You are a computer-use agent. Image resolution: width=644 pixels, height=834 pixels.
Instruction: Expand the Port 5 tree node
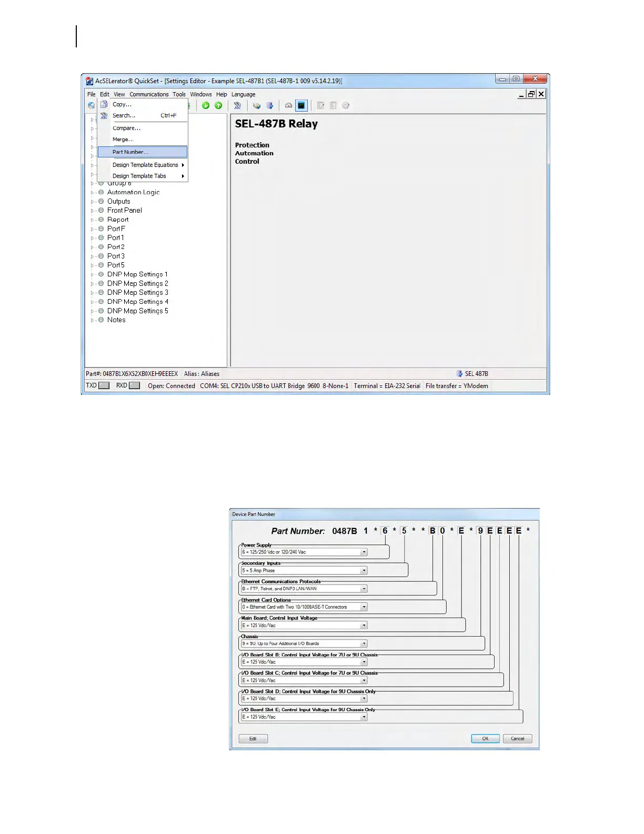pos(92,265)
